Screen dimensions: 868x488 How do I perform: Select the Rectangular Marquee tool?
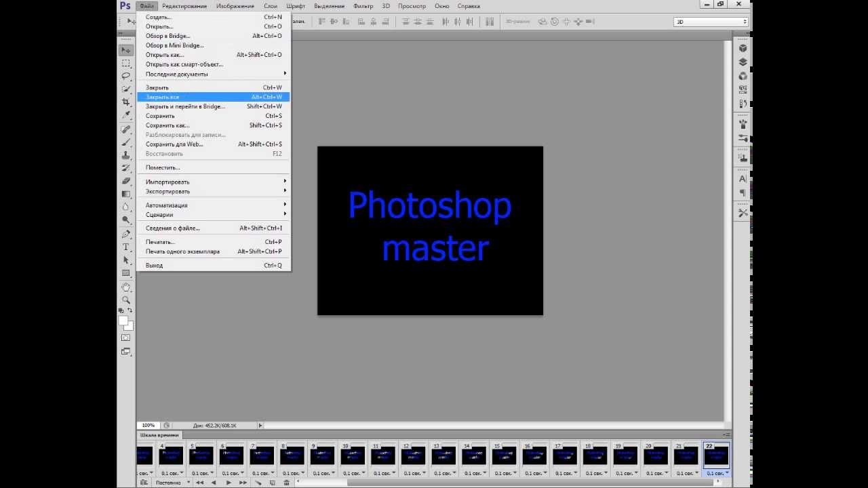point(126,63)
